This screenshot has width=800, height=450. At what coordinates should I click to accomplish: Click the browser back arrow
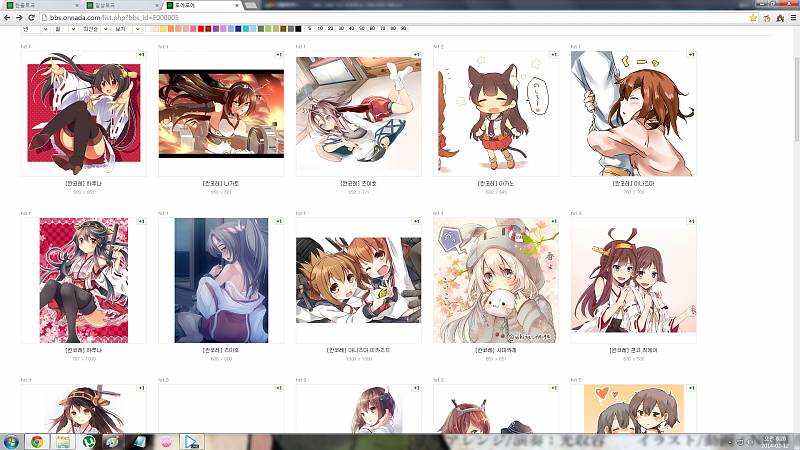point(7,17)
